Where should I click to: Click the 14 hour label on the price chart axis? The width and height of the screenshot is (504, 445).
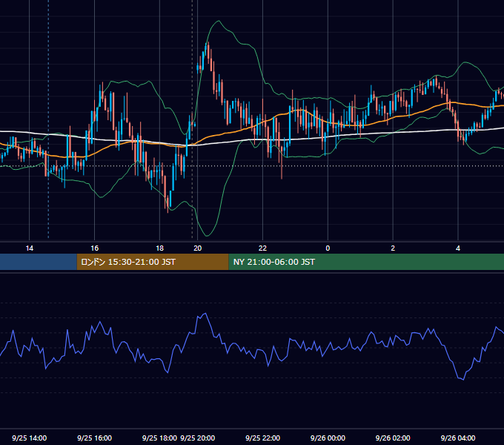click(x=29, y=248)
